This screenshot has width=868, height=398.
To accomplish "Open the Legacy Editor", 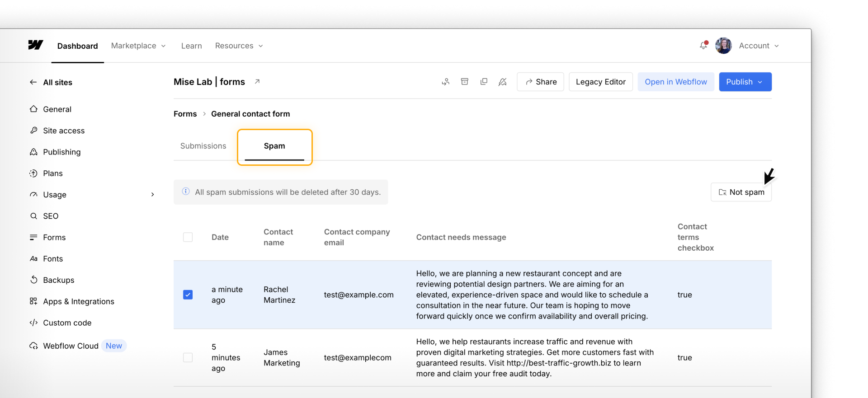I will click(x=601, y=82).
